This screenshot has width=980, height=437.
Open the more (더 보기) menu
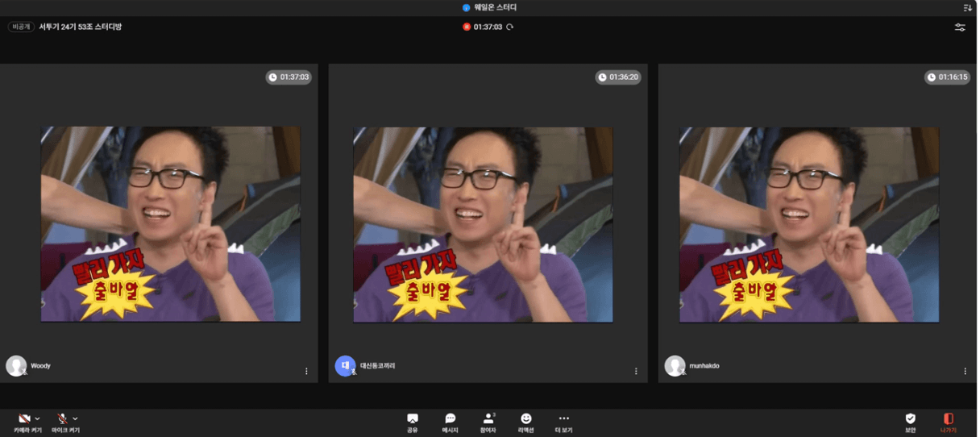(x=563, y=419)
